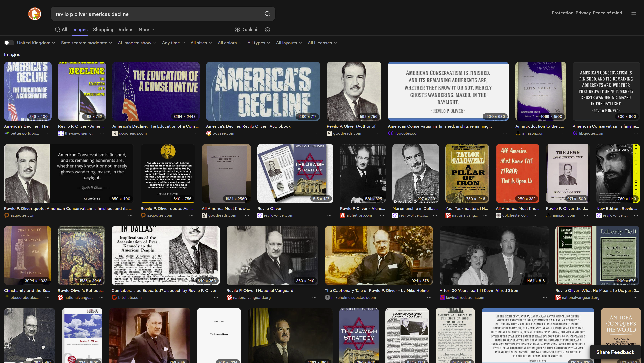The width and height of the screenshot is (644, 363).
Task: Switch to the Videos tab
Action: (126, 30)
